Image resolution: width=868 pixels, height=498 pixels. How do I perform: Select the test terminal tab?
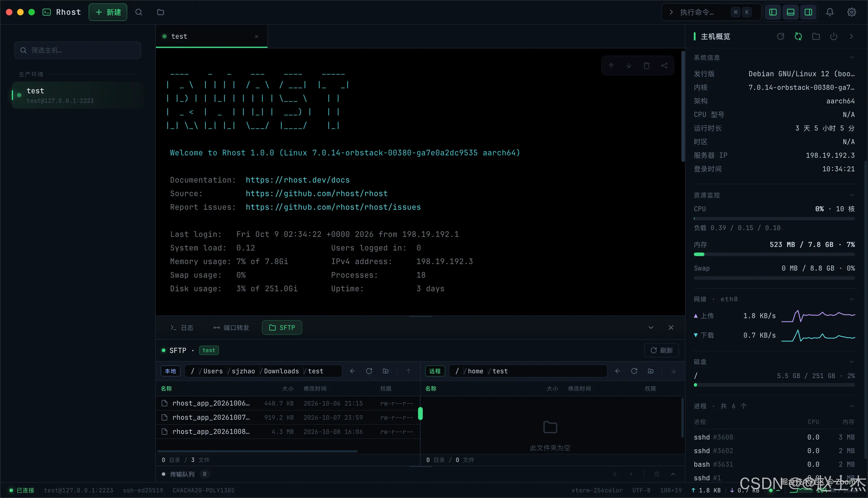211,36
